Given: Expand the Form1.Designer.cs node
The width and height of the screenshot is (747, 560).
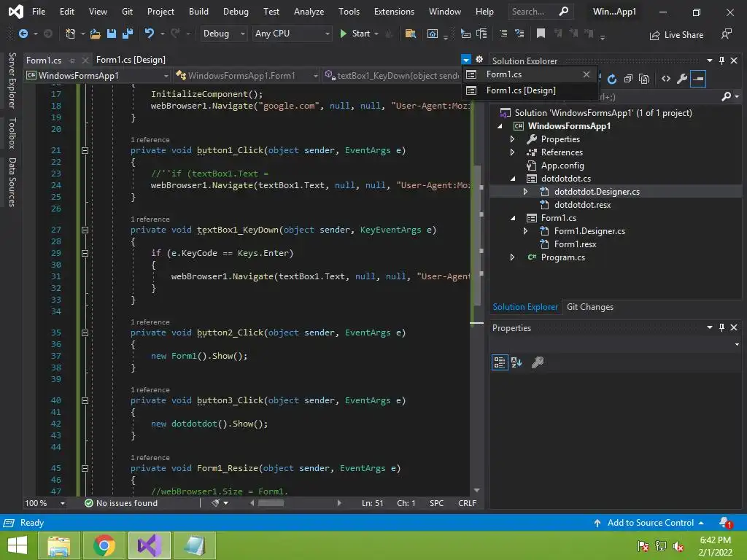Looking at the screenshot, I should 525,231.
